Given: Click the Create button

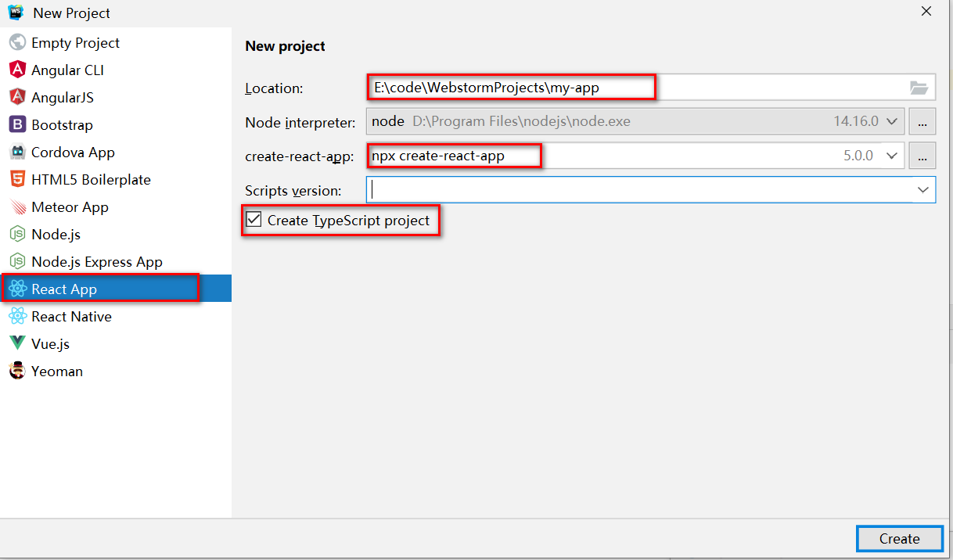Looking at the screenshot, I should (x=899, y=538).
